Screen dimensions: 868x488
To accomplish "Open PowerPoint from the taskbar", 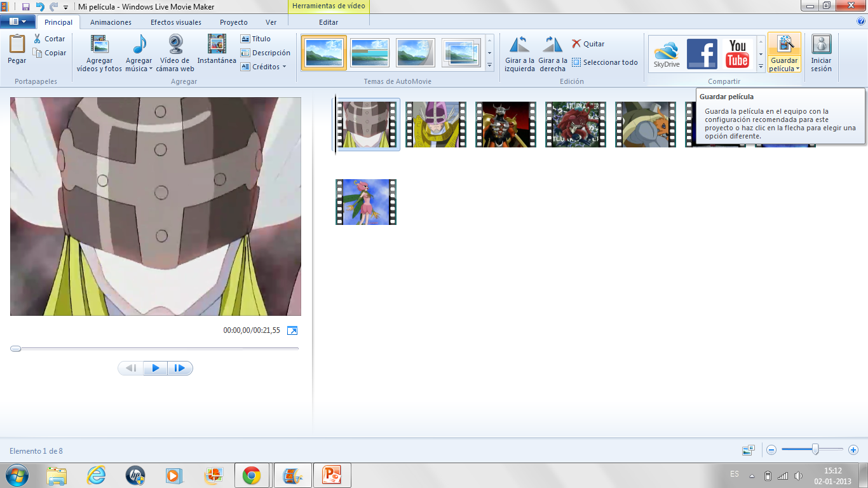I will point(332,475).
